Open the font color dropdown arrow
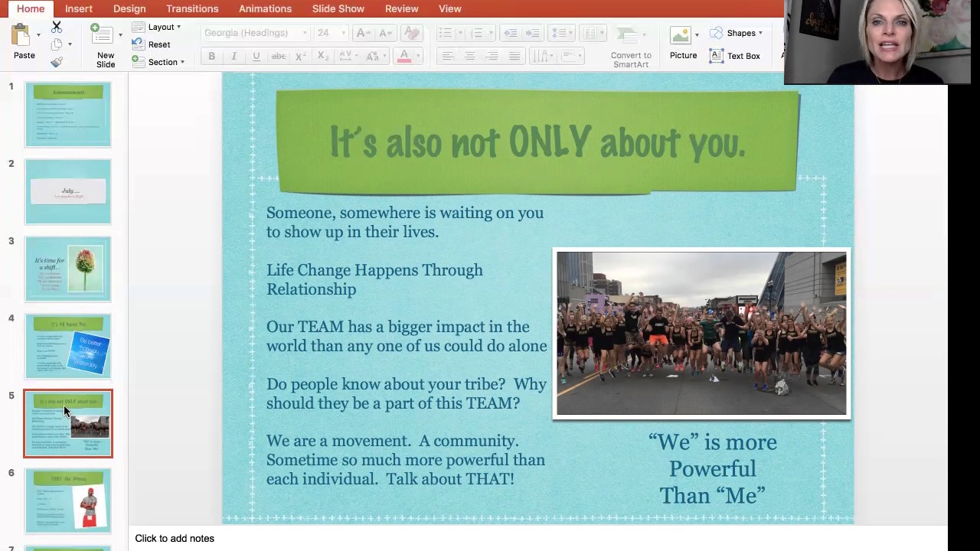The width and height of the screenshot is (980, 551). (418, 56)
